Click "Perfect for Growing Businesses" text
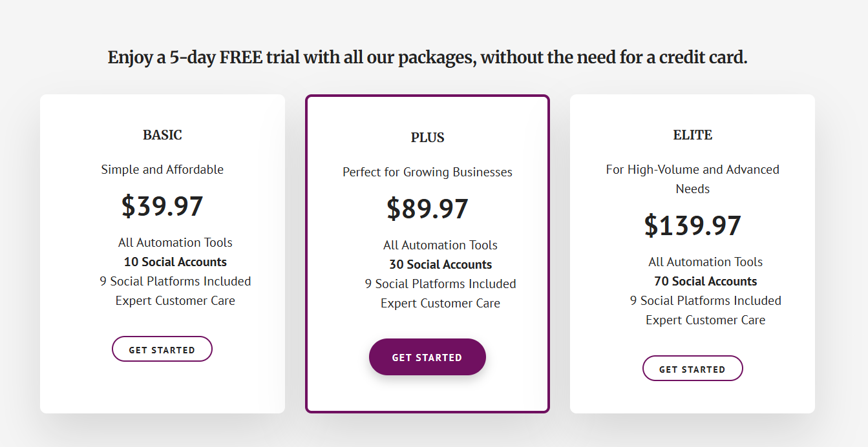The image size is (868, 447). 427,172
